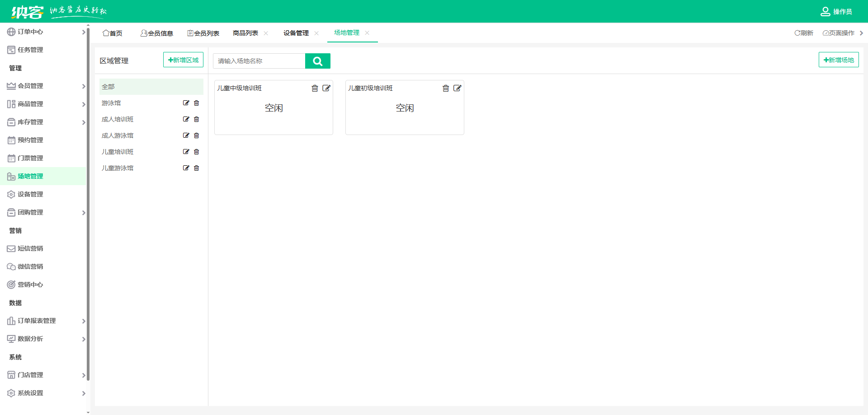Open the 页面操作 dropdown

839,33
